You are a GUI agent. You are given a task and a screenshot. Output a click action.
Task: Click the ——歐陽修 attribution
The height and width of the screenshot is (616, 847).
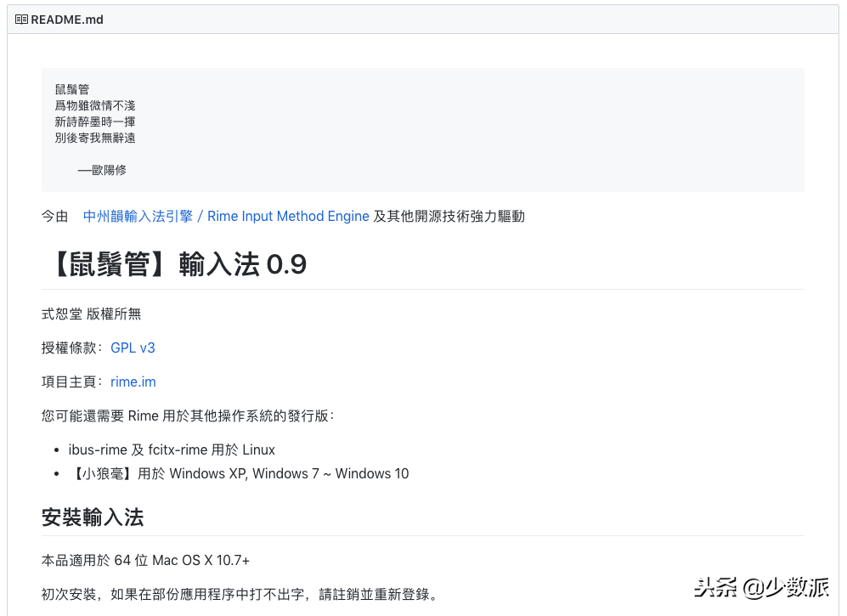click(x=102, y=170)
